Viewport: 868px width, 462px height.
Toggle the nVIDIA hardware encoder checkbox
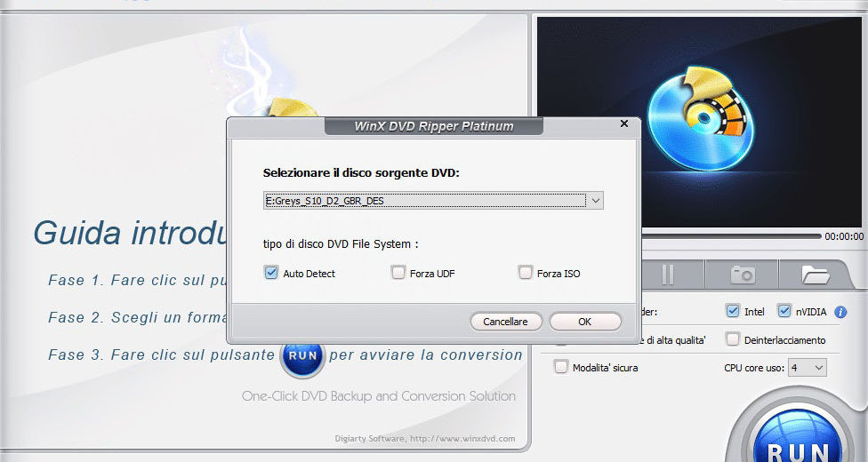tap(784, 311)
